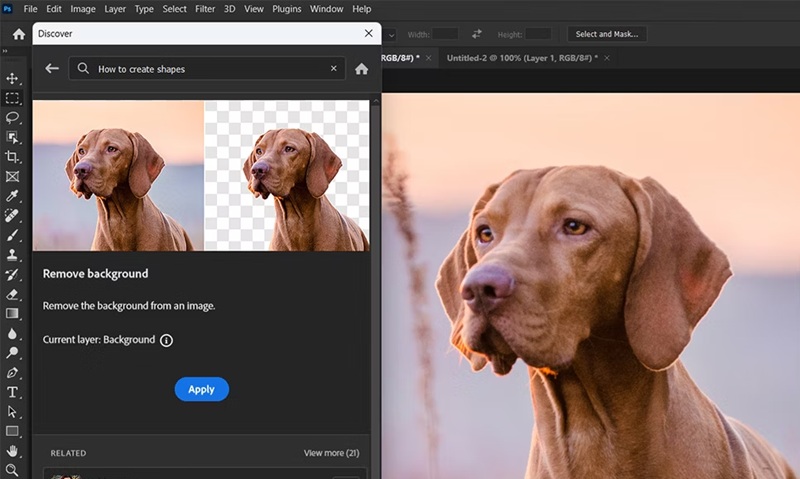Go back in the Discover panel
The image size is (800, 479).
click(52, 68)
